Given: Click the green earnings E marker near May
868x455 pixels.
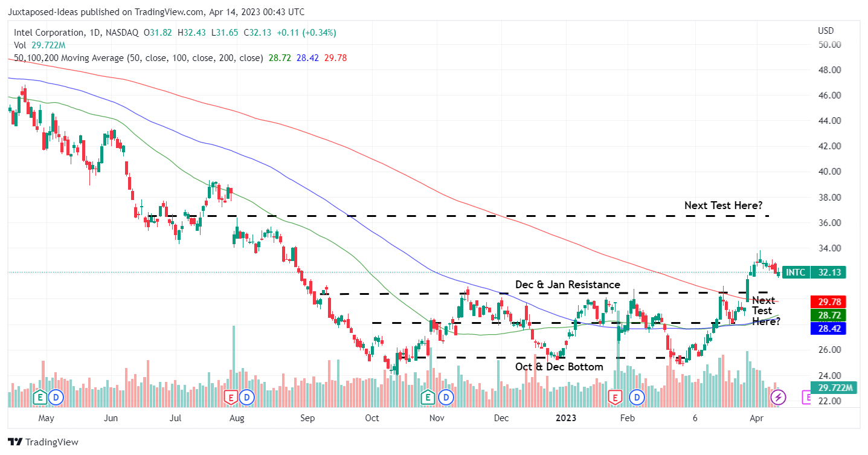Looking at the screenshot, I should [x=40, y=397].
